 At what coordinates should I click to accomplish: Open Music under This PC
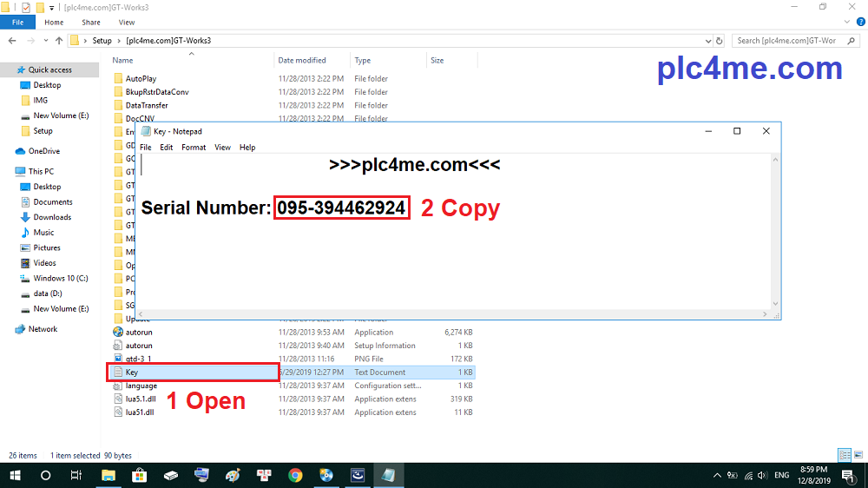tap(43, 233)
